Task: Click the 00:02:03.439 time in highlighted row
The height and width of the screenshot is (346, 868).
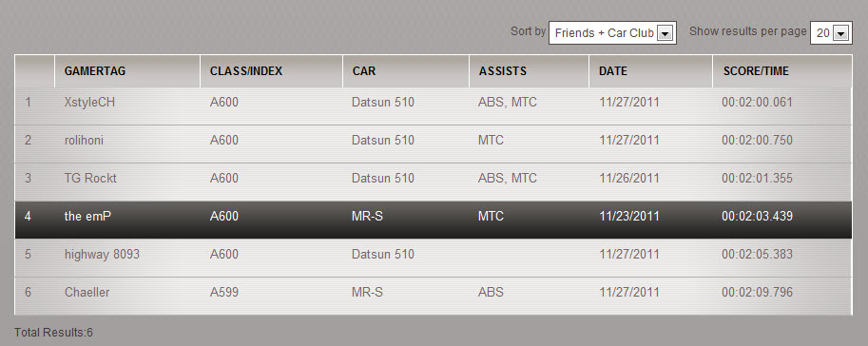Action: 757,217
